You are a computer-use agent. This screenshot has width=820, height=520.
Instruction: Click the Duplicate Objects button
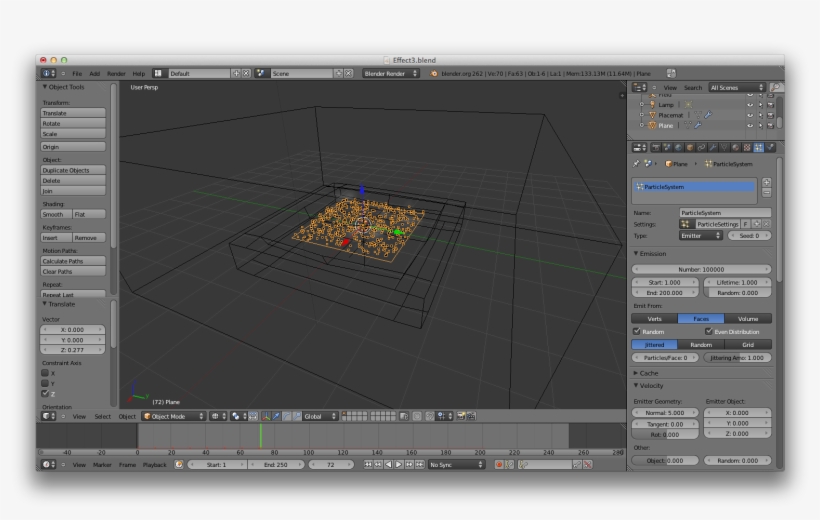(x=73, y=170)
